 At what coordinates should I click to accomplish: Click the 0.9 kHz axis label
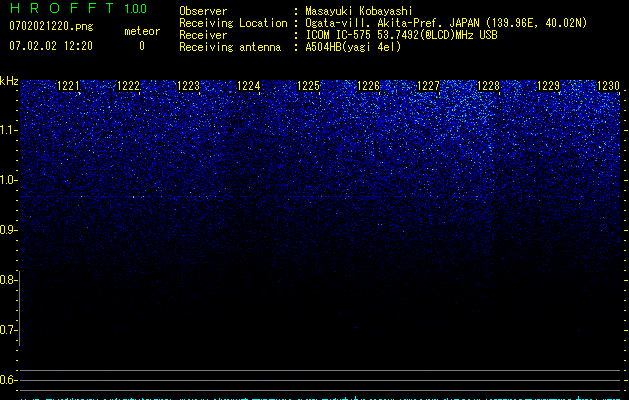click(x=8, y=230)
